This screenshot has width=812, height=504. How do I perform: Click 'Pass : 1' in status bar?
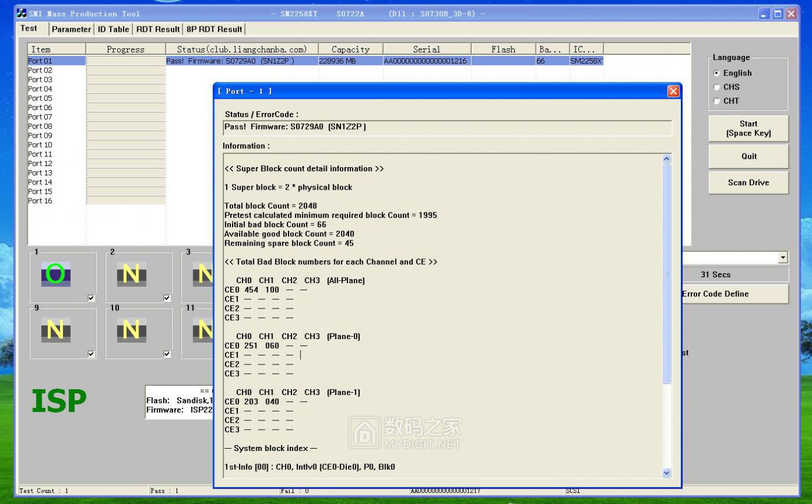[x=164, y=490]
